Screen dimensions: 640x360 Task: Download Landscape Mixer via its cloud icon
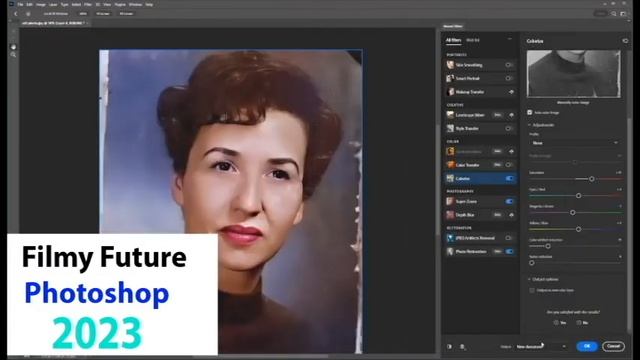[511, 115]
